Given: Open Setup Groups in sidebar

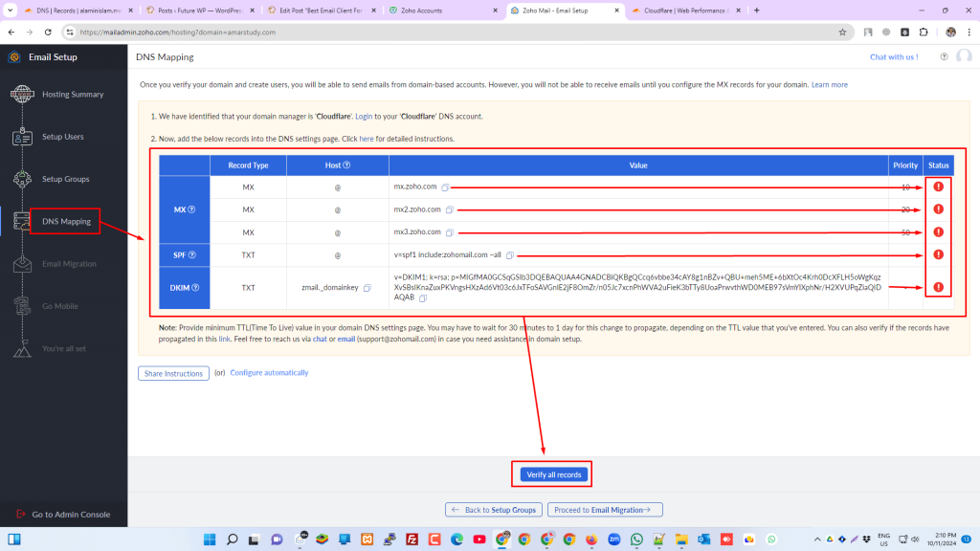Looking at the screenshot, I should [64, 179].
